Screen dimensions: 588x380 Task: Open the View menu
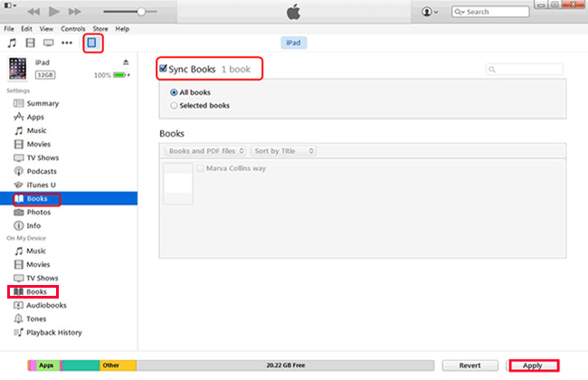(x=46, y=29)
